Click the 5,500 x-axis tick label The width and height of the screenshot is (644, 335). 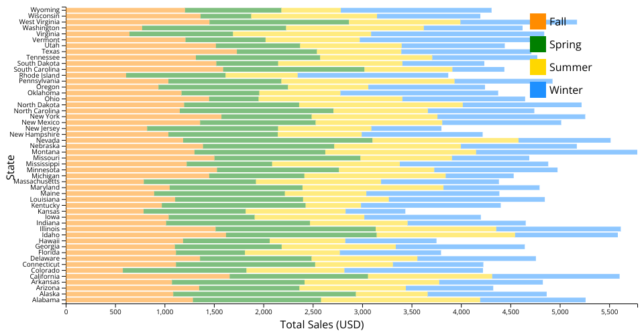click(x=609, y=312)
